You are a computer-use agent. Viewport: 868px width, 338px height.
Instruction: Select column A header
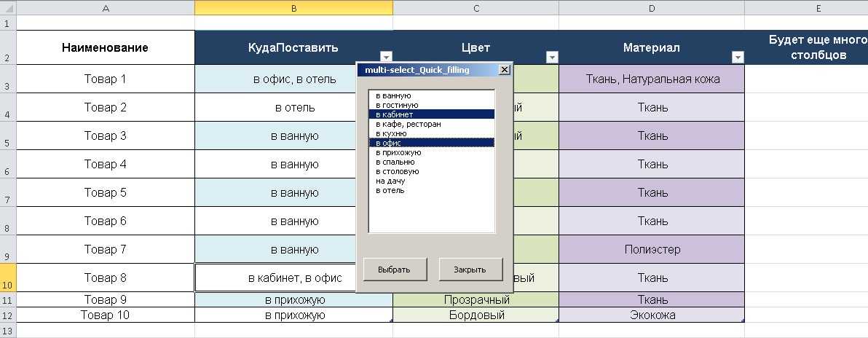pyautogui.click(x=105, y=8)
